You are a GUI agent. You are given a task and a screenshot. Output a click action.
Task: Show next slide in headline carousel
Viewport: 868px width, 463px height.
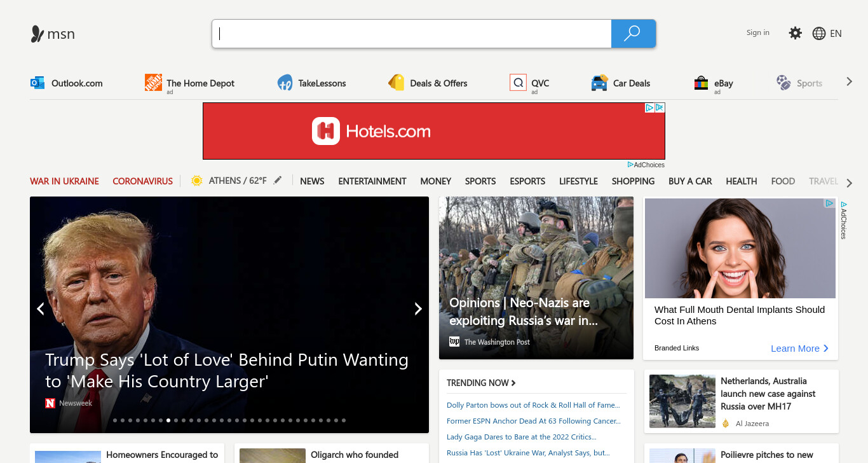[x=418, y=308]
